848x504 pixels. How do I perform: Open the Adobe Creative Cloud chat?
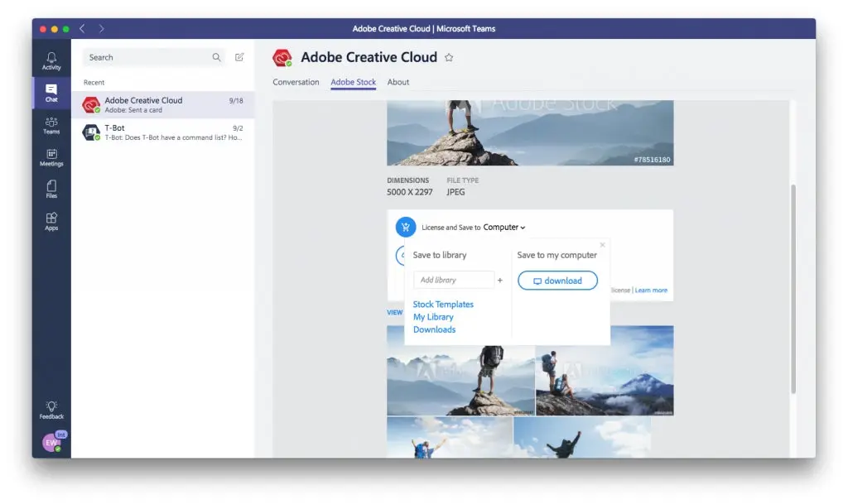point(163,105)
